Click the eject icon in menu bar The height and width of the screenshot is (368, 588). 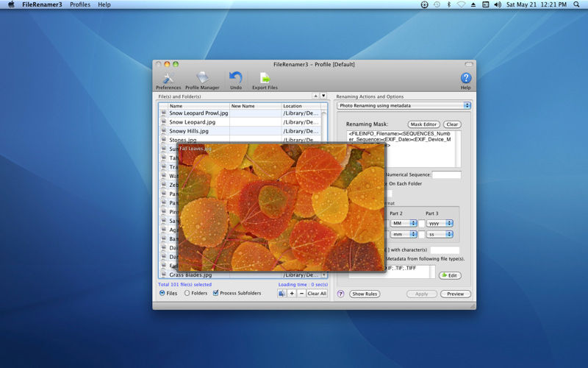473,4
